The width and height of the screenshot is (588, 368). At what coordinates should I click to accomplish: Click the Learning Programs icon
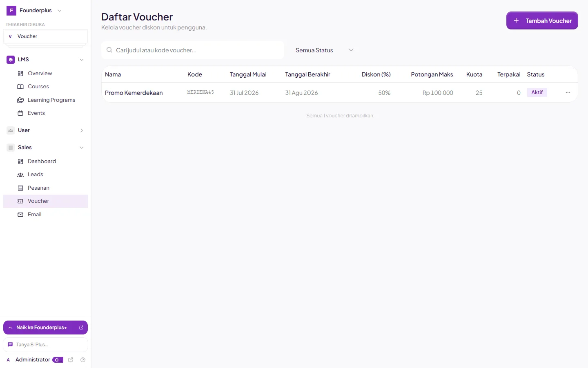[x=20, y=100]
